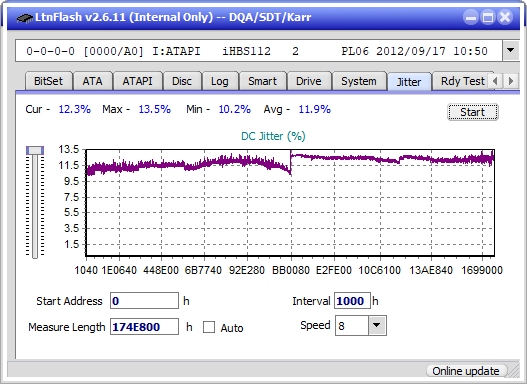The width and height of the screenshot is (527, 384).
Task: Click the Cur value 12.3%
Action: [x=75, y=109]
